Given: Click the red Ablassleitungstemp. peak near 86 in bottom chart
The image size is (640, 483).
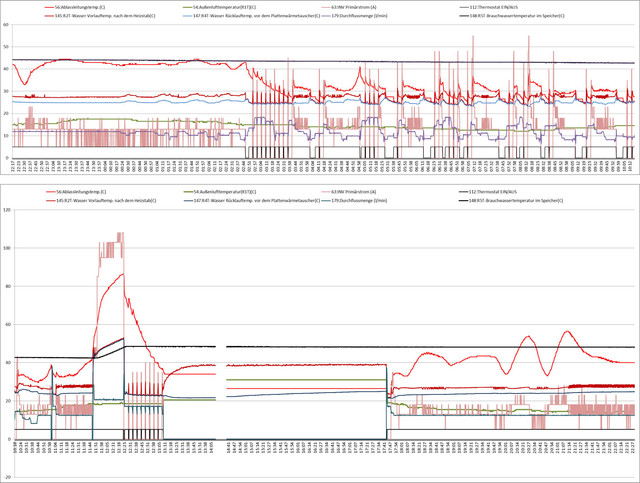Looking at the screenshot, I should pyautogui.click(x=122, y=274).
